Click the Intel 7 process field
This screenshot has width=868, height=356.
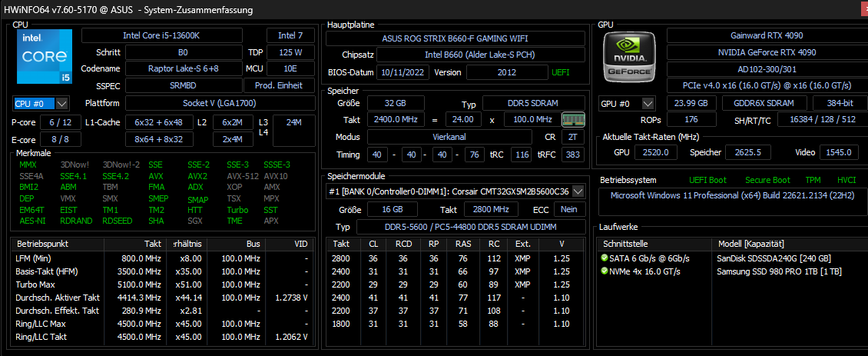(291, 35)
